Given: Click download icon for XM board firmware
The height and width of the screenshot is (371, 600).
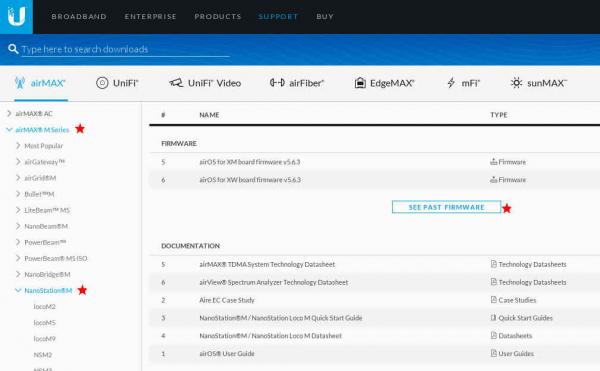Looking at the screenshot, I should tap(494, 162).
